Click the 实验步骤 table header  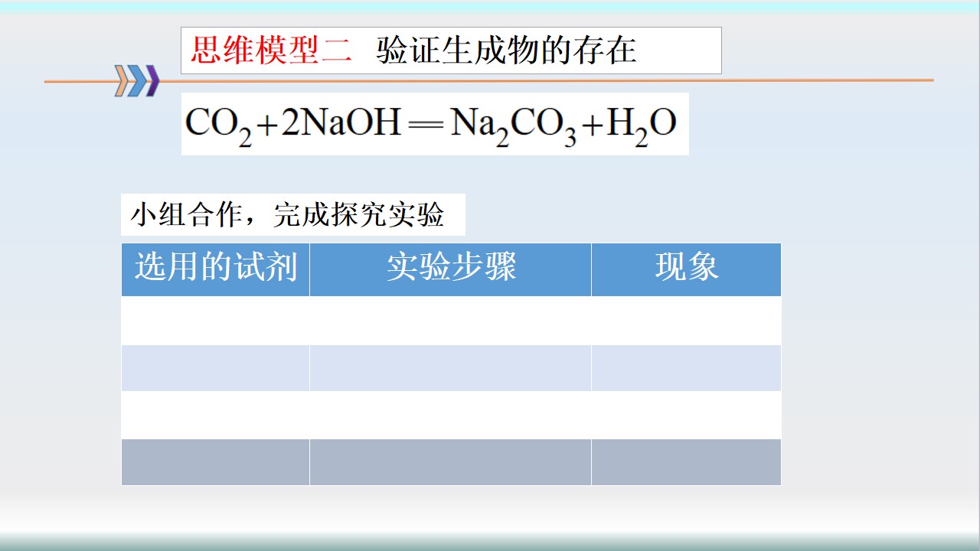point(450,269)
